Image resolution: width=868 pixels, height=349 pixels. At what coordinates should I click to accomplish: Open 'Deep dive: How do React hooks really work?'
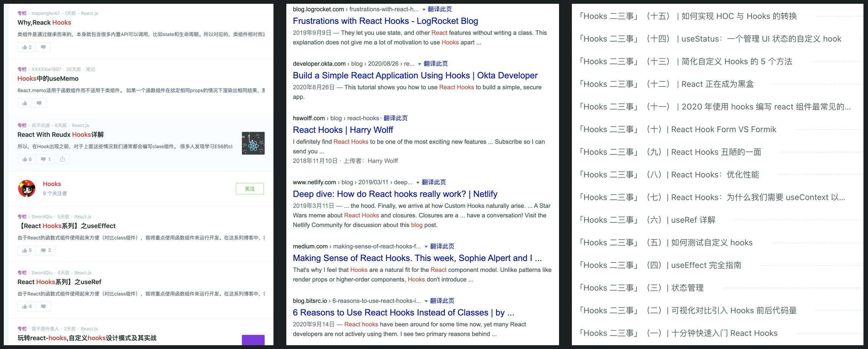tap(395, 194)
